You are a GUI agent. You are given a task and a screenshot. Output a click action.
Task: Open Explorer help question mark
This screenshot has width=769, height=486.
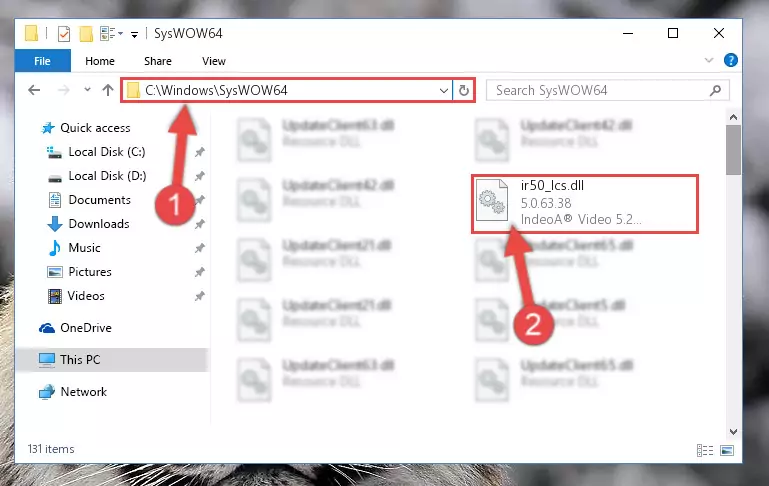point(731,60)
